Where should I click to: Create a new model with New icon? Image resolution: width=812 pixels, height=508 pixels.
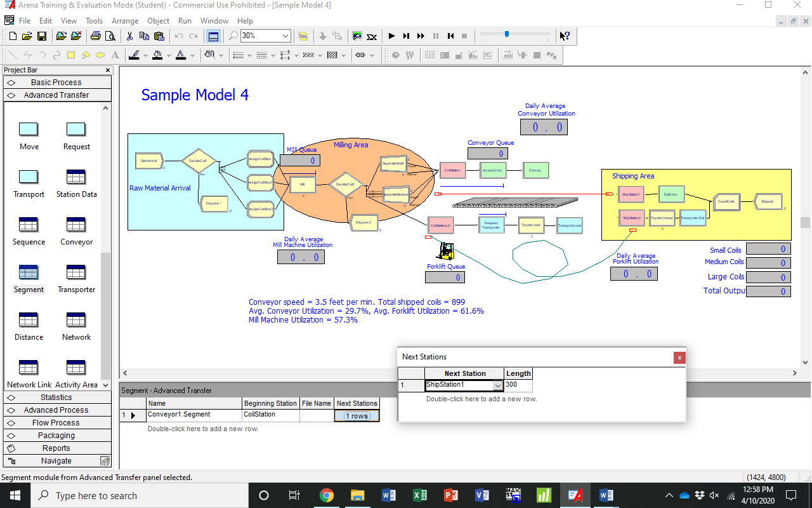tap(13, 36)
